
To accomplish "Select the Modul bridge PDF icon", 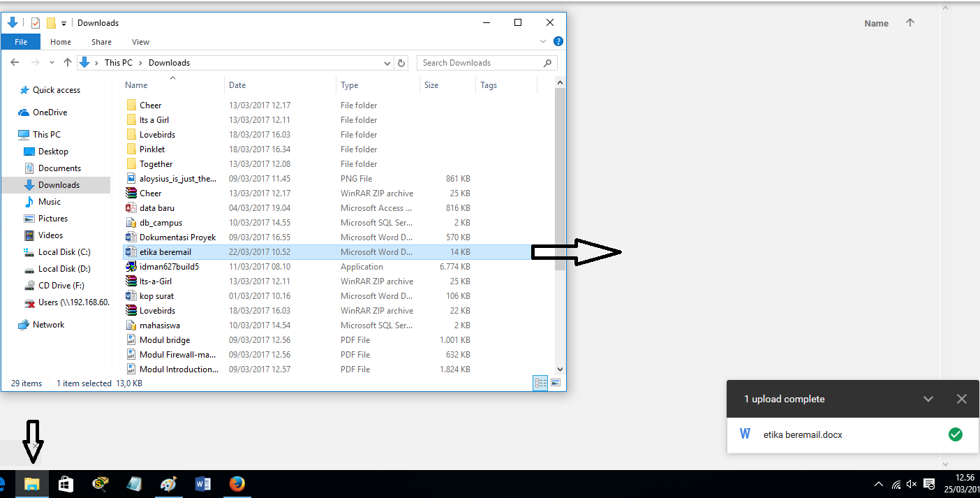I will pyautogui.click(x=131, y=340).
